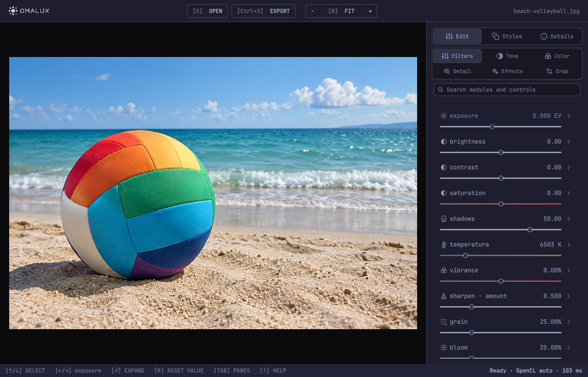Click the temperature thermometer icon
Screen dimensions: 588x377
click(x=443, y=245)
